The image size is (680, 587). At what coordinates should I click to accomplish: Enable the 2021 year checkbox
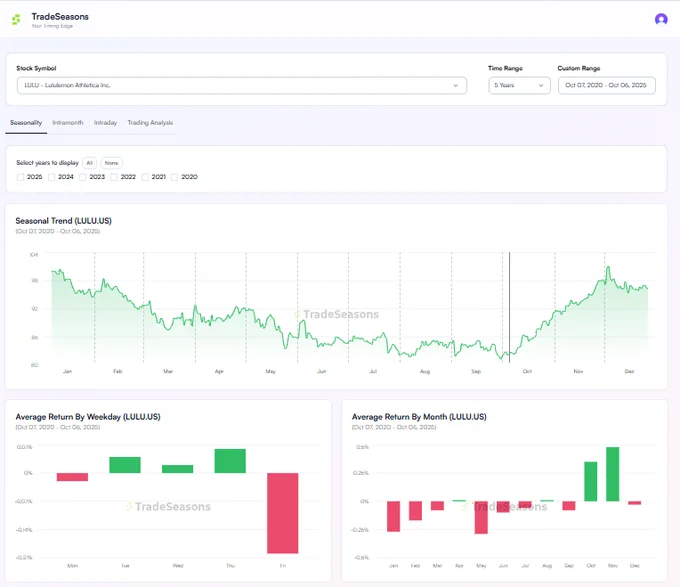coord(145,177)
